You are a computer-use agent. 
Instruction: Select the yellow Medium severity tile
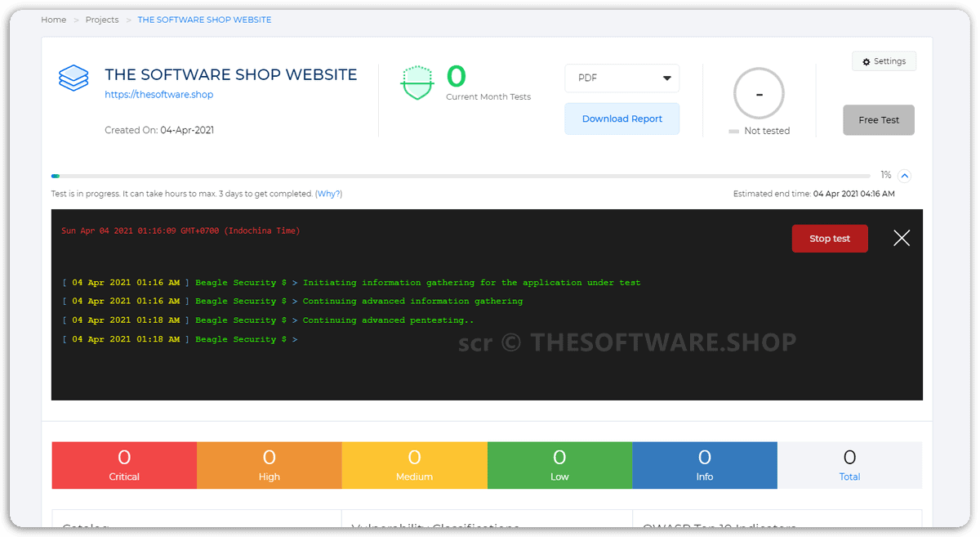point(415,465)
